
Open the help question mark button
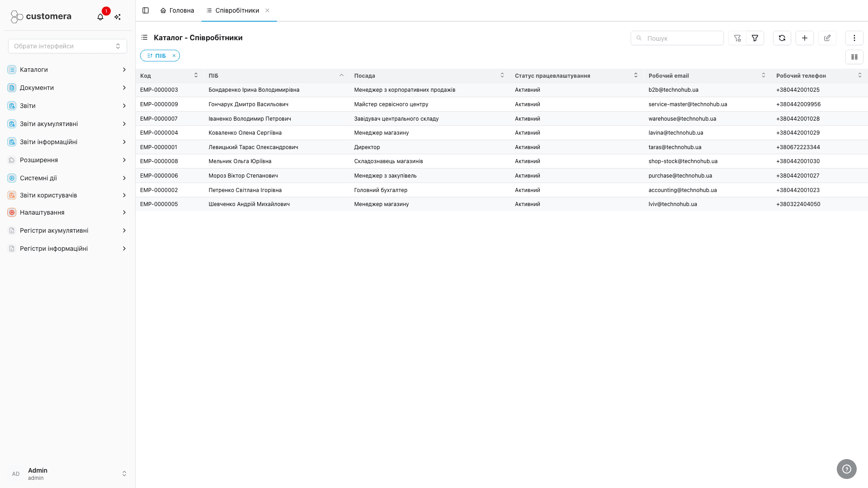[x=847, y=469]
